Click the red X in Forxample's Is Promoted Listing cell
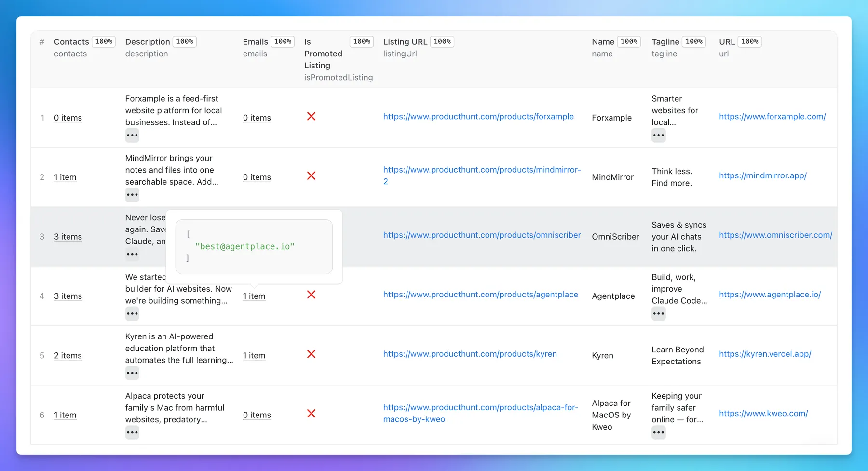The width and height of the screenshot is (868, 471). [312, 116]
